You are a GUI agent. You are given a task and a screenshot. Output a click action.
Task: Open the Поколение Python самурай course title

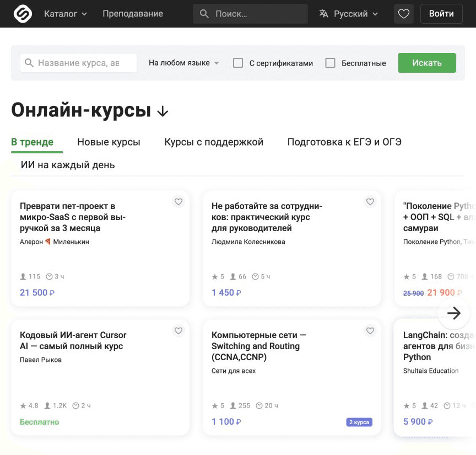pyautogui.click(x=439, y=217)
